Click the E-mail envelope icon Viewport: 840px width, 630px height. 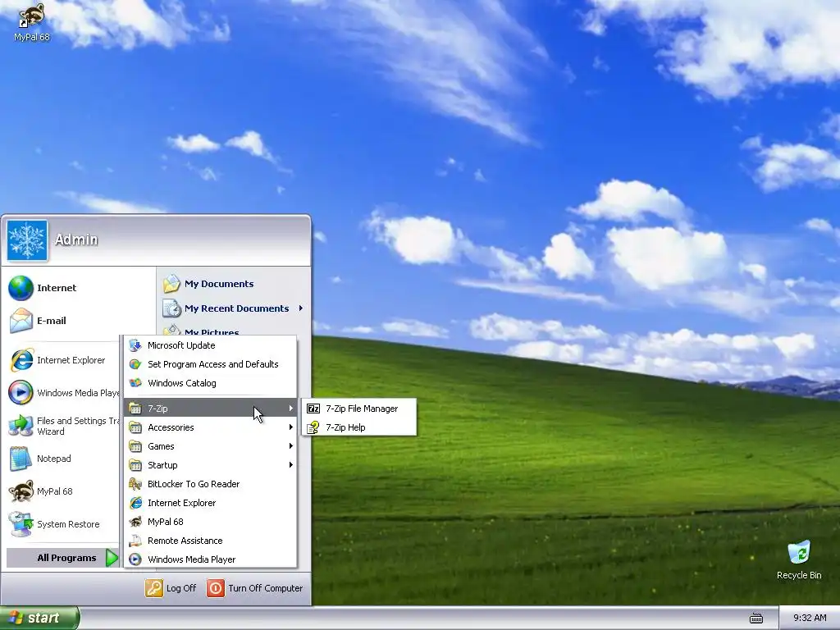pyautogui.click(x=21, y=321)
